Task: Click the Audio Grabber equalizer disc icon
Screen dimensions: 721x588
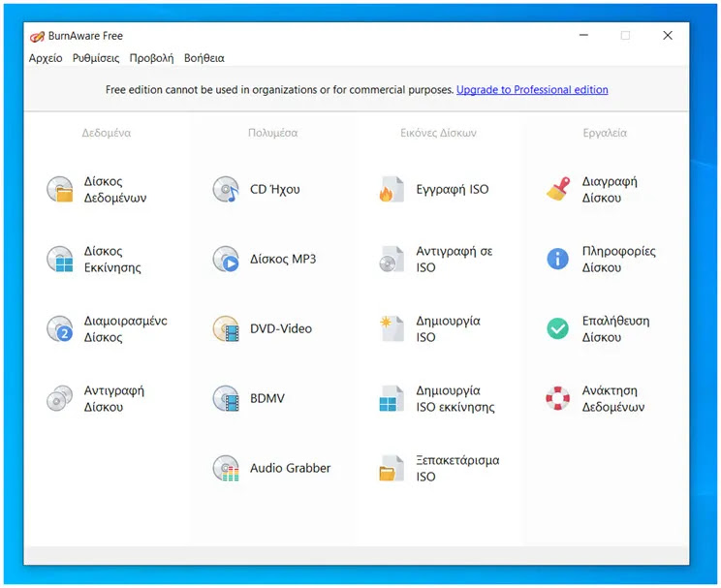Action: (x=226, y=468)
